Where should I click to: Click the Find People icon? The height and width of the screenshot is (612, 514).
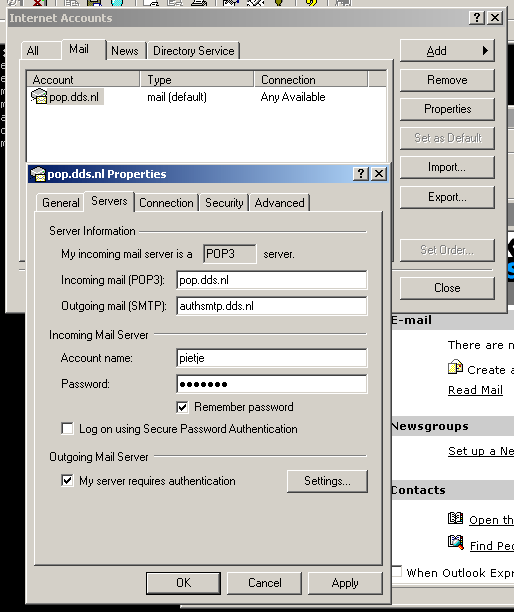tap(455, 543)
